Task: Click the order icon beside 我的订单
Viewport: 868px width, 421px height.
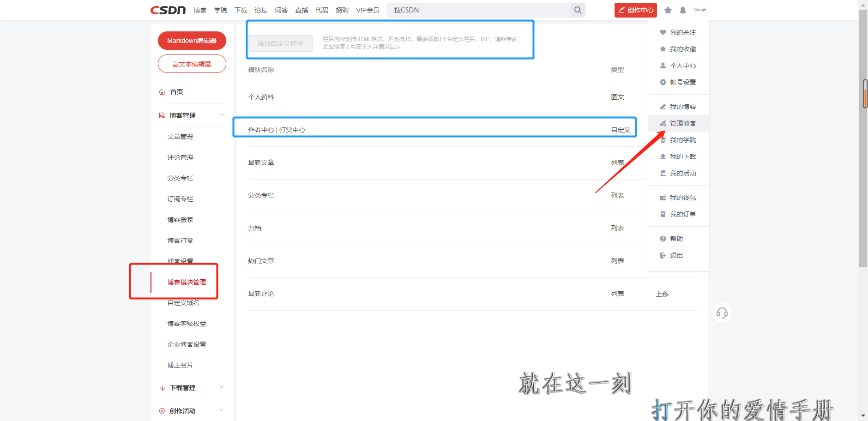Action: [663, 214]
